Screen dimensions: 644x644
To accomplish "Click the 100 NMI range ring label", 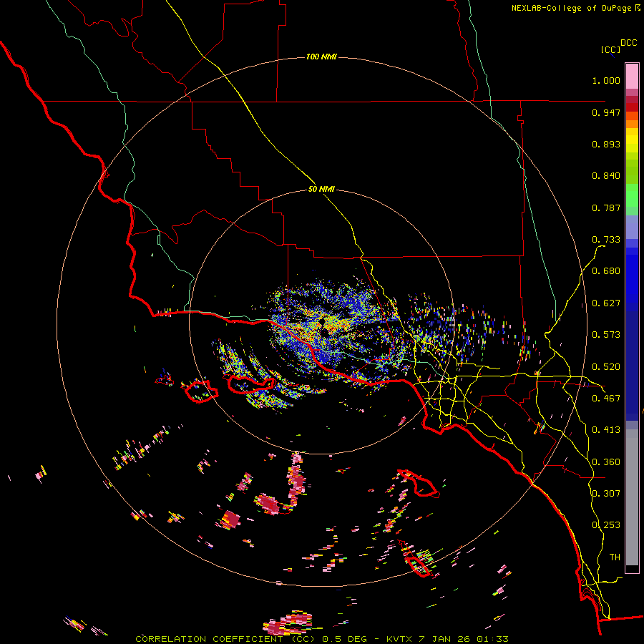I will coord(321,57).
